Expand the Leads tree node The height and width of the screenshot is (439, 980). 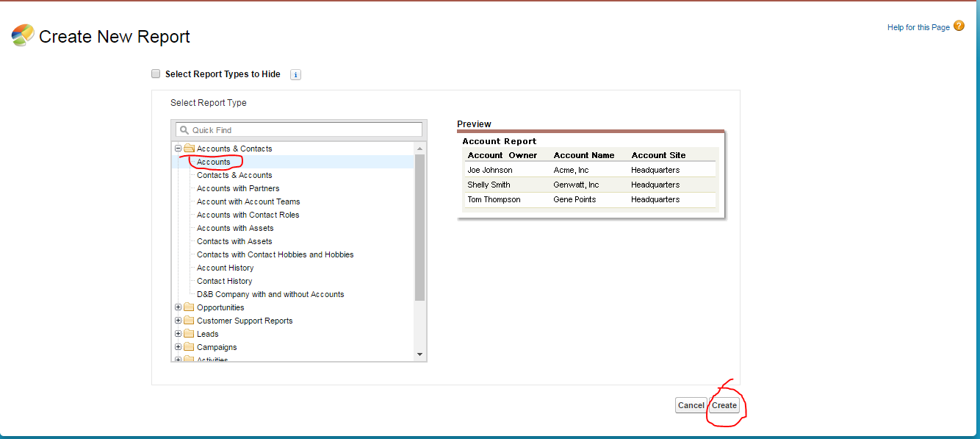[x=178, y=334]
